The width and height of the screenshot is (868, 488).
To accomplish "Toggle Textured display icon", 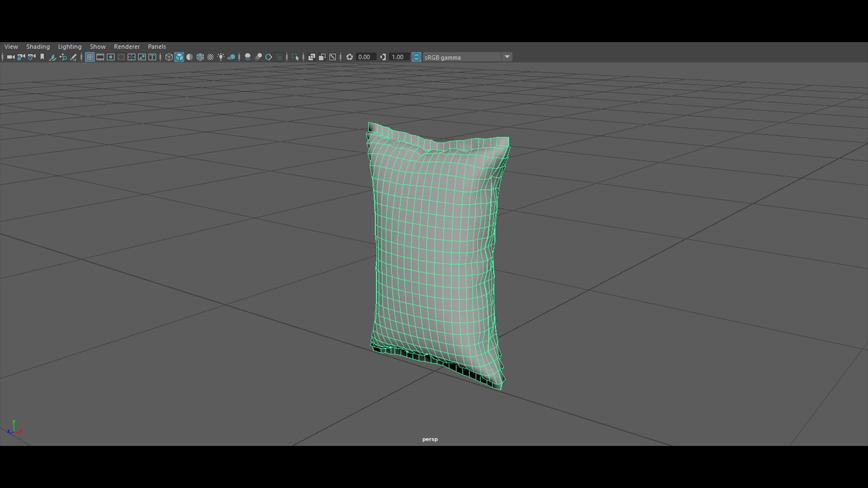I will coord(210,57).
